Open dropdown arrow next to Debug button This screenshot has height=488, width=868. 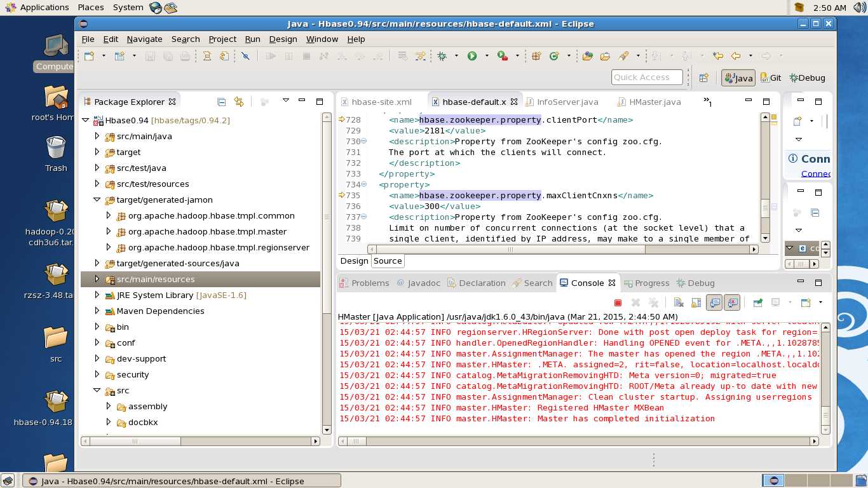coord(456,56)
